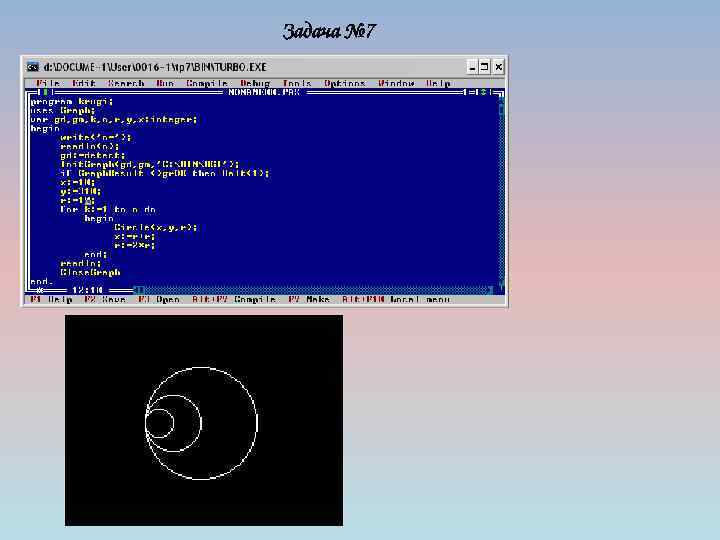Open the Options menu
This screenshot has height=540, width=720.
pyautogui.click(x=344, y=83)
